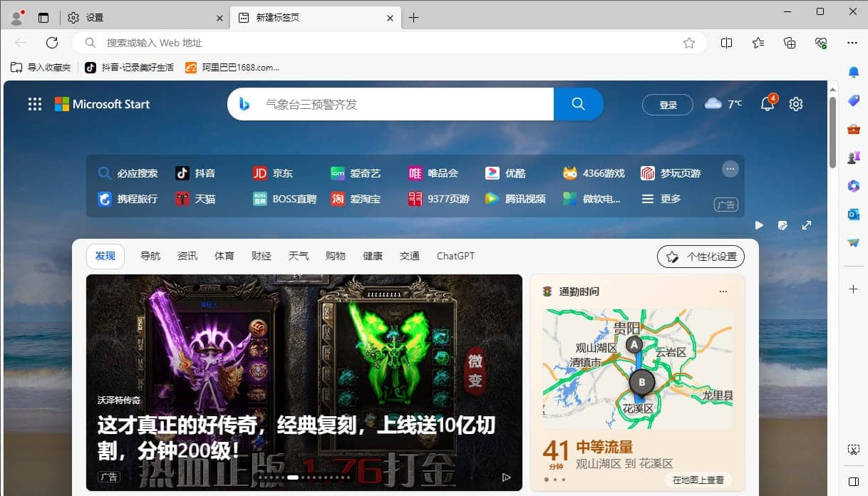This screenshot has height=496, width=868.
Task: Select the 购物 feed tab
Action: pos(336,256)
